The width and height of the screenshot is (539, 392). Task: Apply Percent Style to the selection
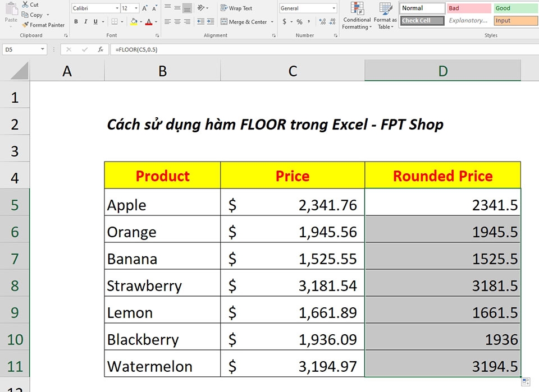coord(300,21)
